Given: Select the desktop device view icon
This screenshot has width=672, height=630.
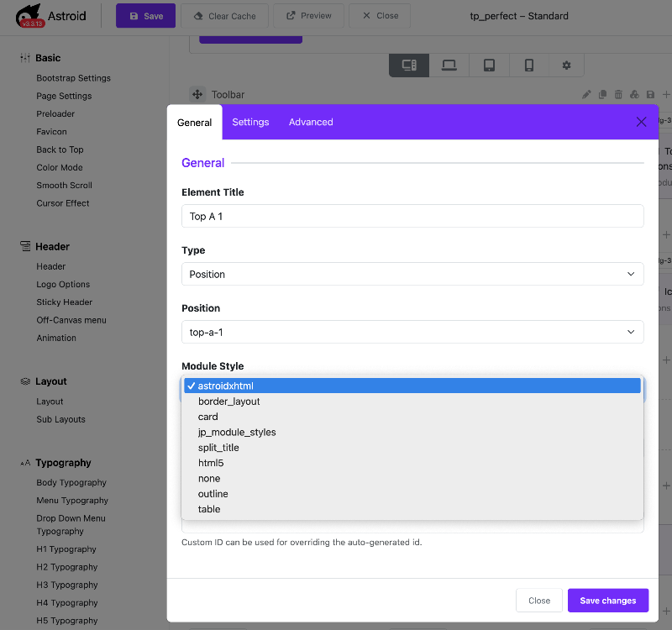Looking at the screenshot, I should point(409,66).
